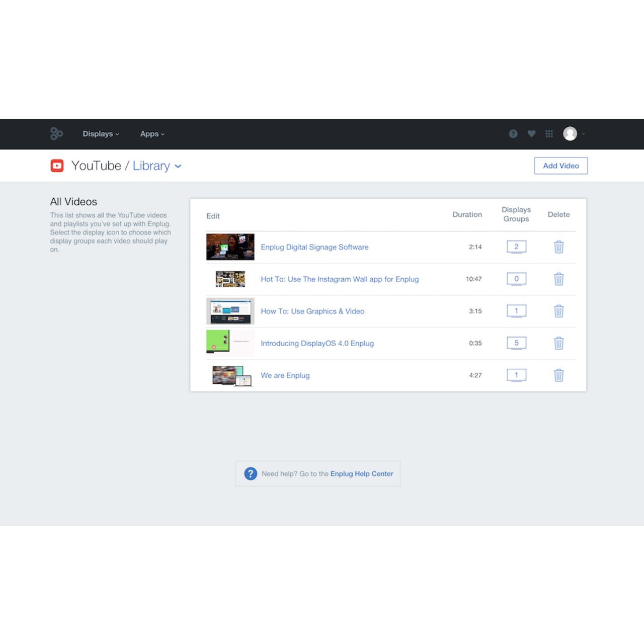The image size is (644, 644).
Task: Click the YouTube app icon next to Library
Action: (57, 166)
